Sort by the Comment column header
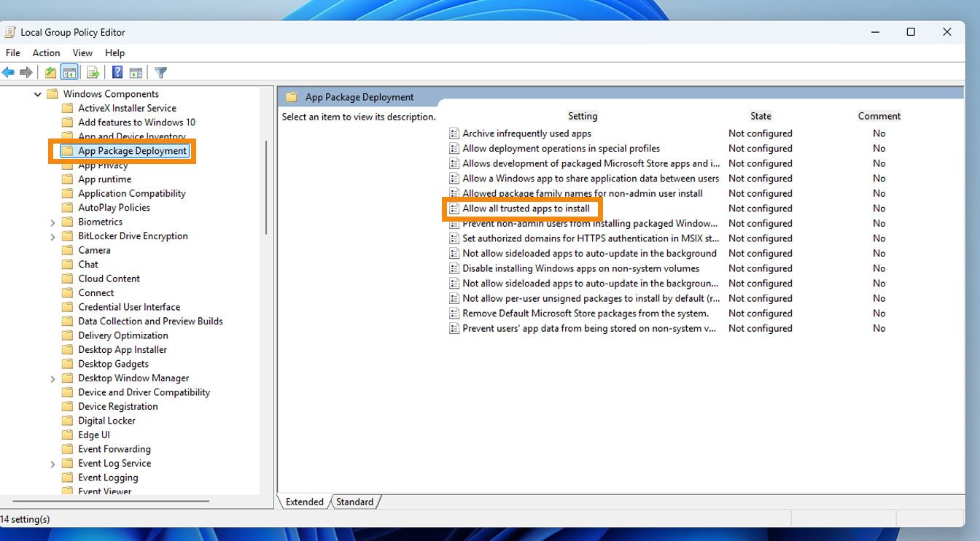Screen dimensions: 980x541 (x=879, y=116)
